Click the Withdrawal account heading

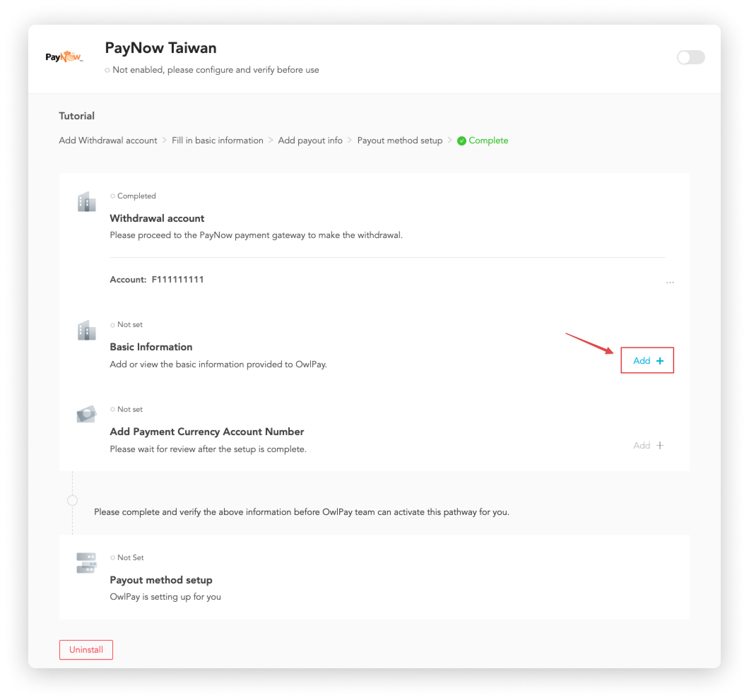pos(157,218)
